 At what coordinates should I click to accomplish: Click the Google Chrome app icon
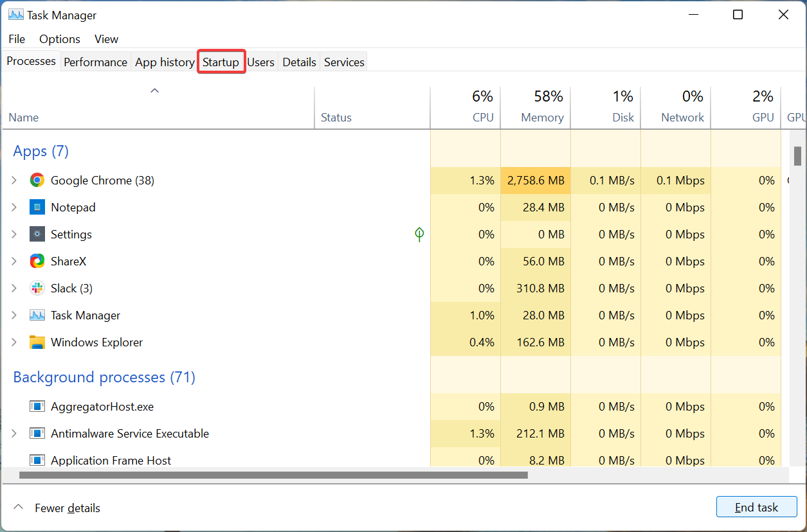(x=37, y=180)
